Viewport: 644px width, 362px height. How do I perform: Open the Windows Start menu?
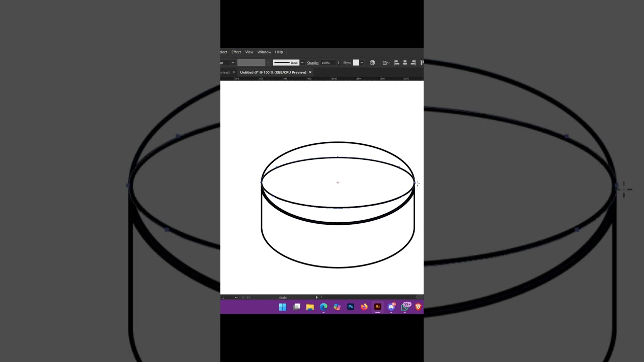point(283,307)
